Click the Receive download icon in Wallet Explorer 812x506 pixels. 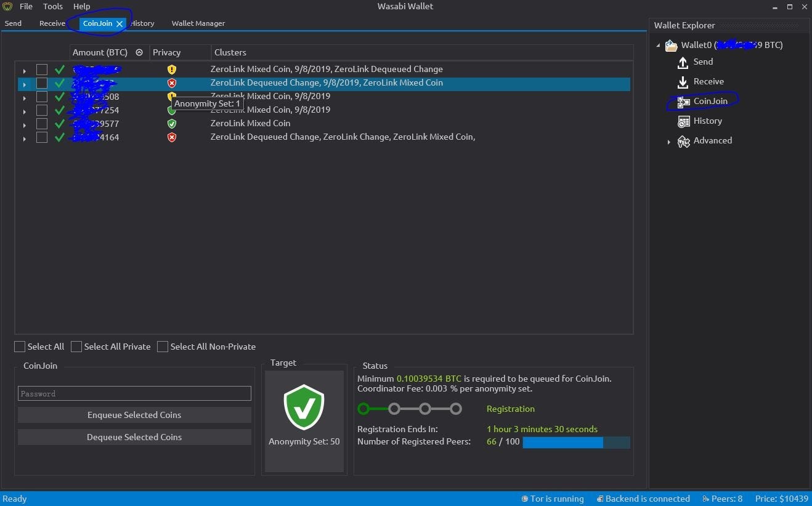coord(683,82)
